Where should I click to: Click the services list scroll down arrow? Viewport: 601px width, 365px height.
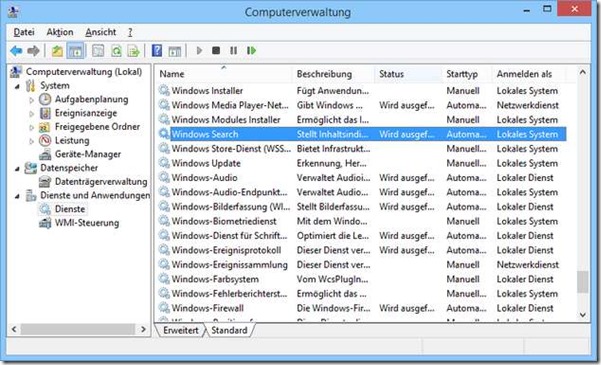tap(583, 315)
